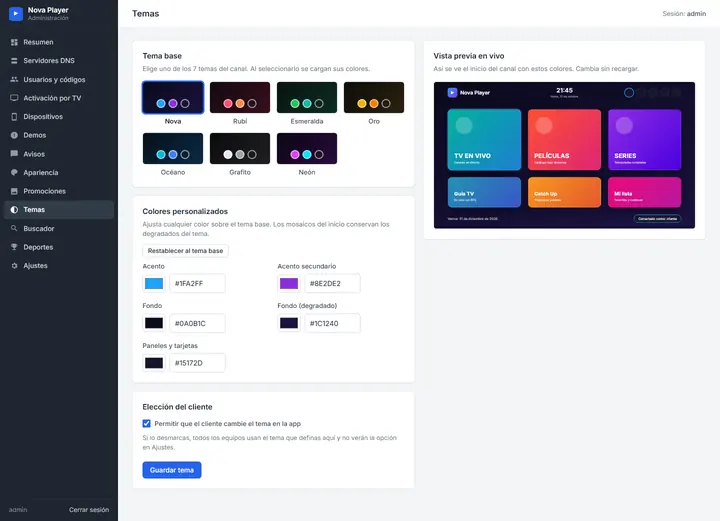Open Usuarios y códigos page
The height and width of the screenshot is (521, 720).
(x=59, y=79)
